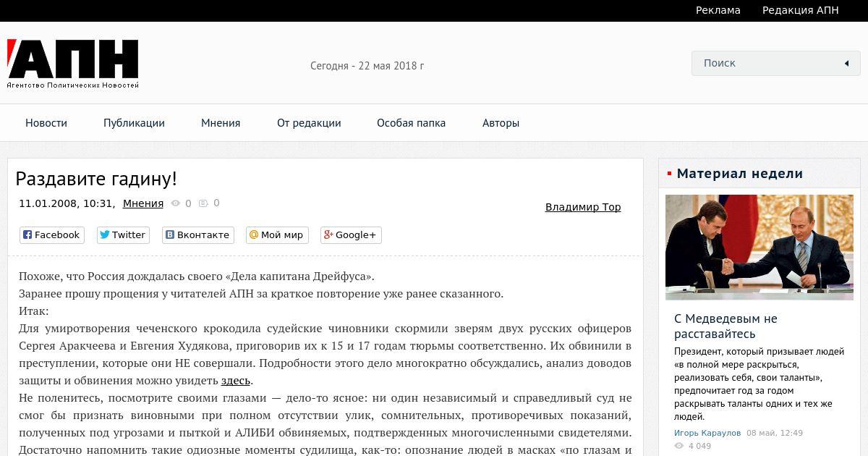Share the article on Вконтакте

[198, 235]
